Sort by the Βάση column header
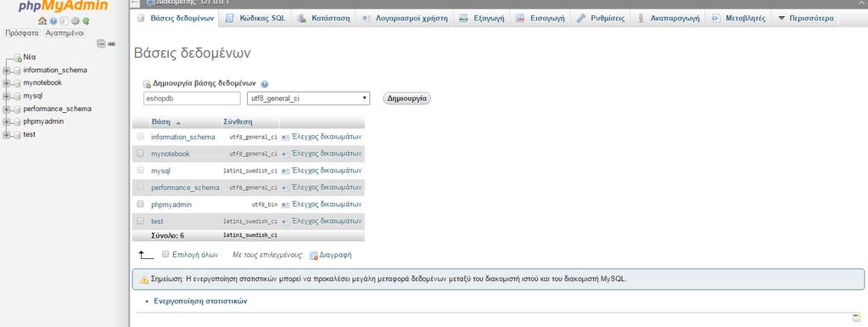The image size is (868, 327). 162,122
